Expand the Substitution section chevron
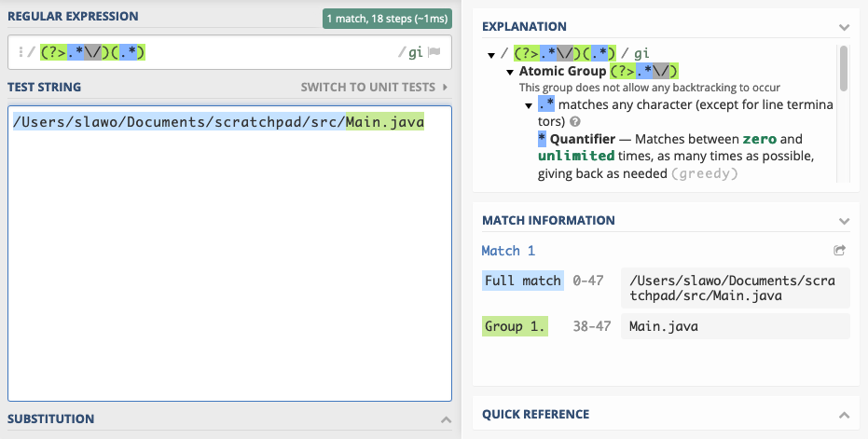Screen dimensions: 868x439 coord(446,419)
